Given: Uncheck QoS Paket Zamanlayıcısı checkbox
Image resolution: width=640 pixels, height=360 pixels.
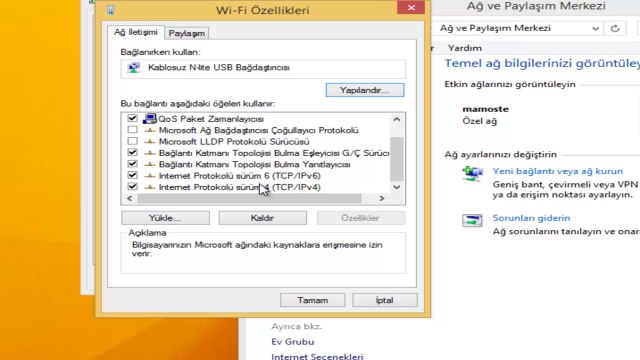Looking at the screenshot, I should point(132,118).
